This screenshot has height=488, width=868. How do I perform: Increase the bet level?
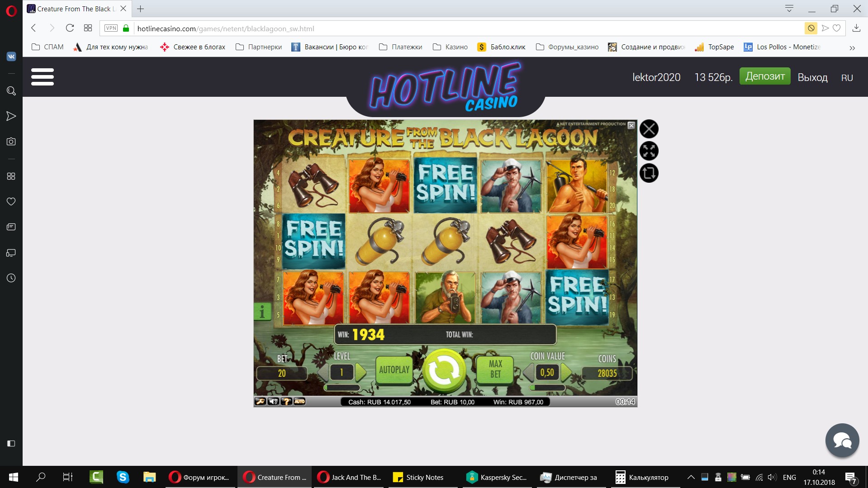tap(360, 372)
